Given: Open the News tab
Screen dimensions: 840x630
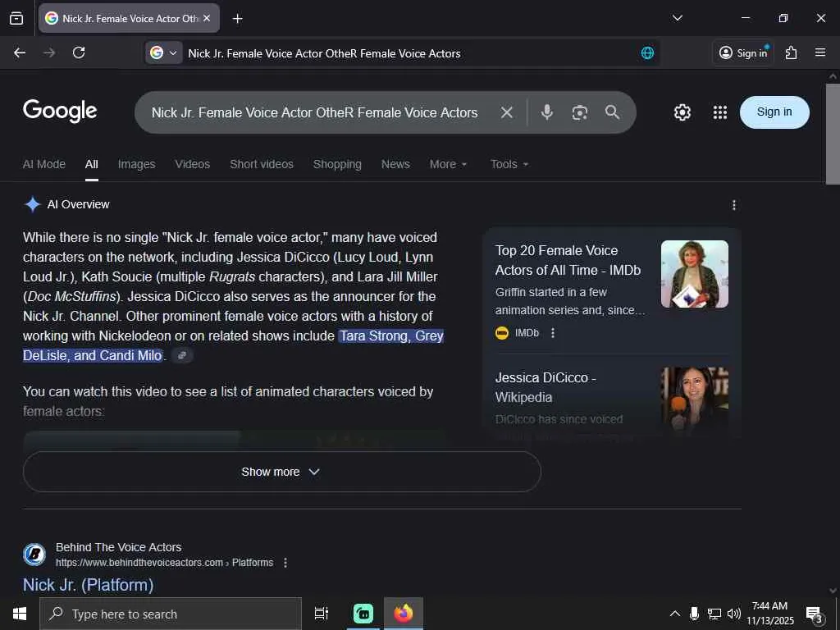Looking at the screenshot, I should pos(395,164).
